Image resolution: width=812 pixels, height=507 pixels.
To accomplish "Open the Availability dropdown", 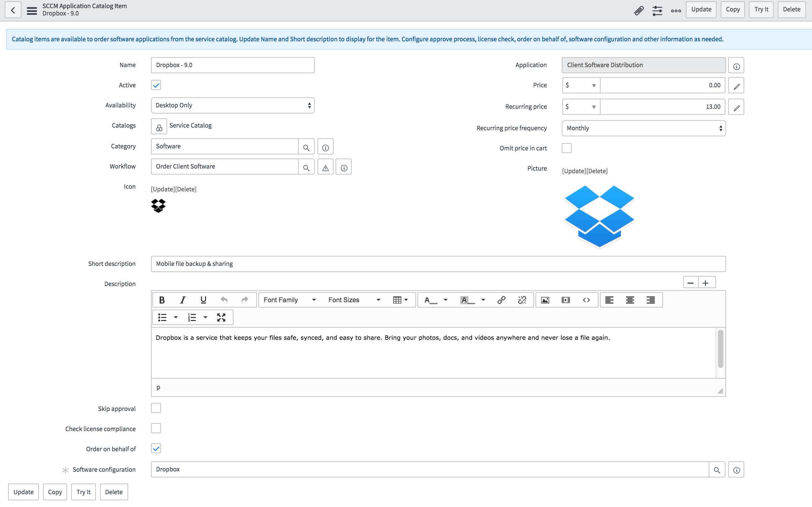I will tap(233, 105).
